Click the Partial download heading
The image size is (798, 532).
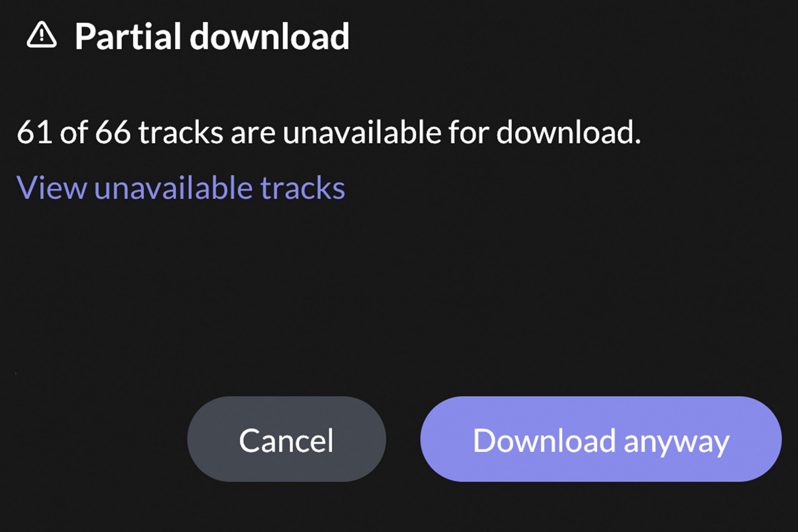click(x=212, y=37)
